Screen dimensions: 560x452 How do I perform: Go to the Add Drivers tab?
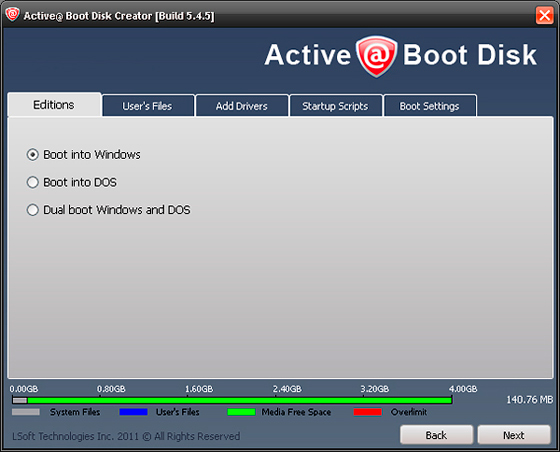click(x=242, y=106)
